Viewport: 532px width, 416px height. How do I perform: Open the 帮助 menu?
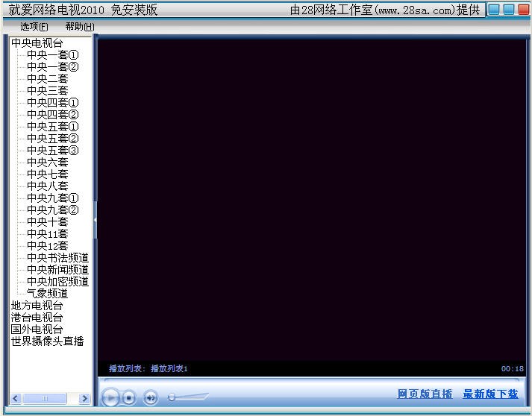[x=80, y=26]
